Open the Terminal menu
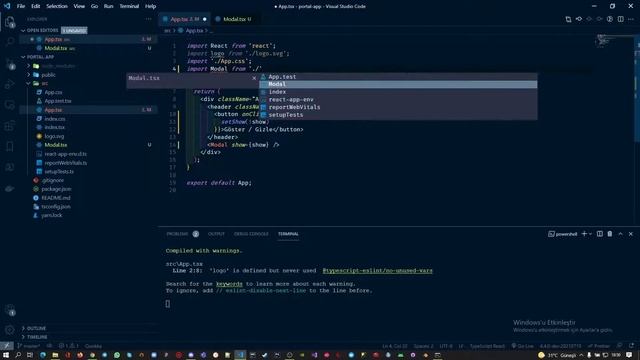This screenshot has width=640, height=360. [129, 6]
